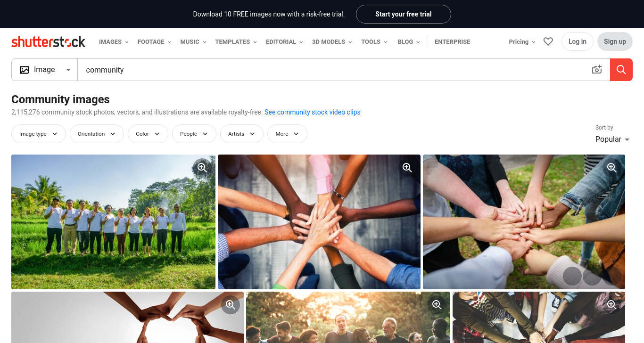Expand the Color filter
The height and width of the screenshot is (343, 644).
pyautogui.click(x=148, y=134)
